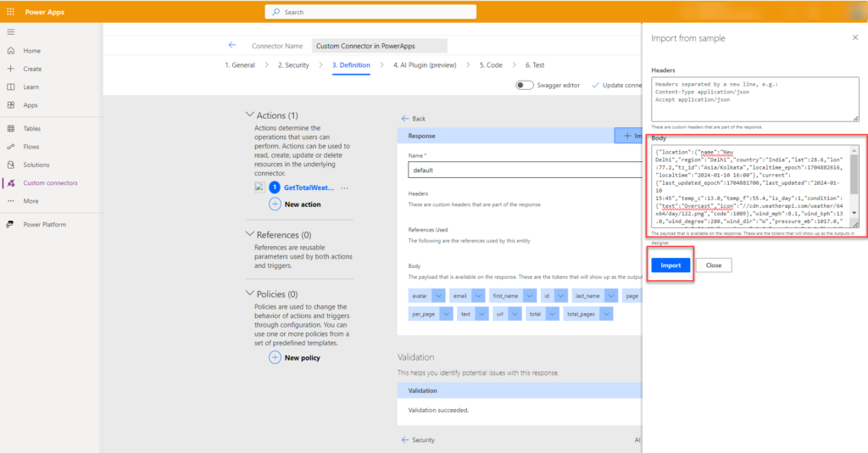Image resolution: width=868 pixels, height=453 pixels.
Task: Open the avatar token dropdown
Action: tap(438, 295)
